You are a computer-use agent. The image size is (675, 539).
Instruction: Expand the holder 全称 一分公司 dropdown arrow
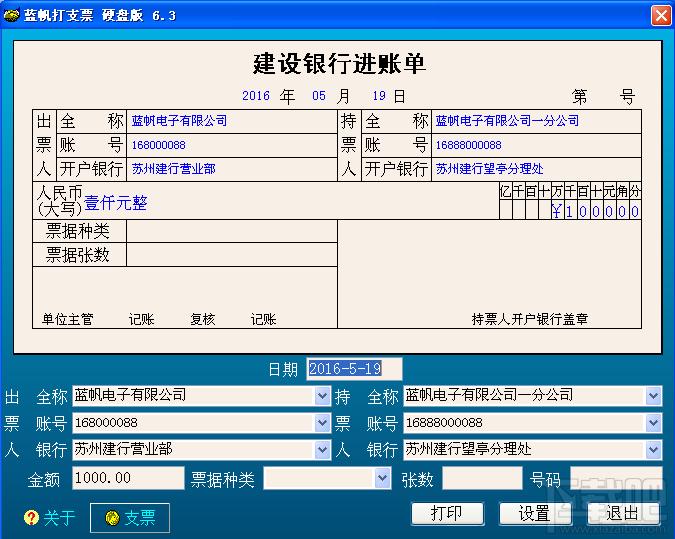pyautogui.click(x=653, y=396)
